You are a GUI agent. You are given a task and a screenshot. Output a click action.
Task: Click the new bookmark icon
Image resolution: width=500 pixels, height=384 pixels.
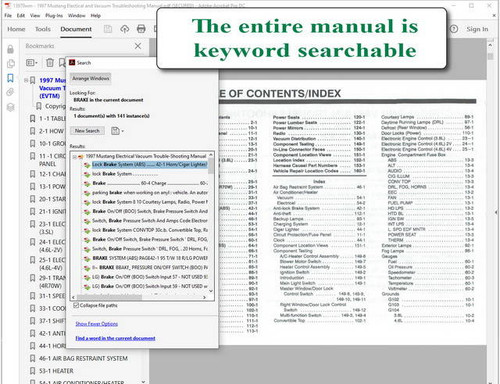click(x=62, y=62)
